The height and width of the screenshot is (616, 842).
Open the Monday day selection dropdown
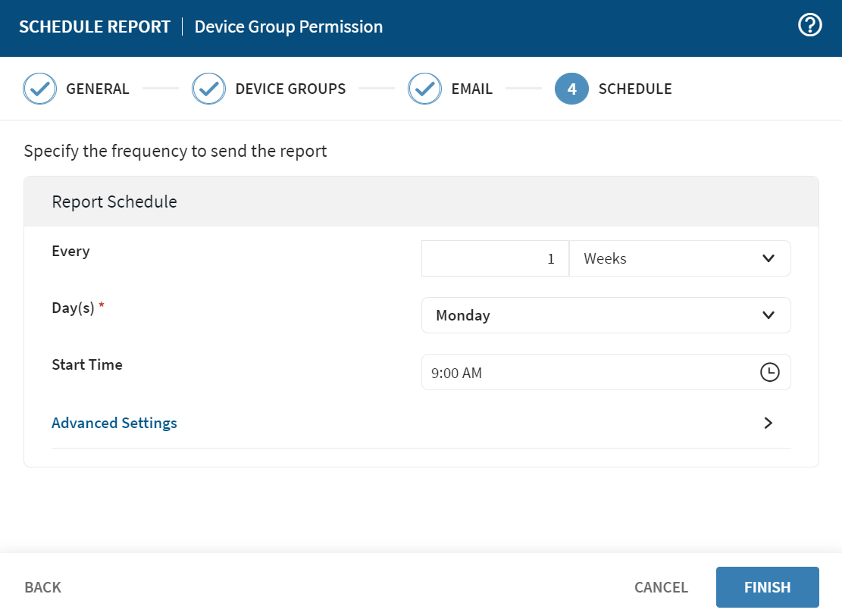coord(606,315)
